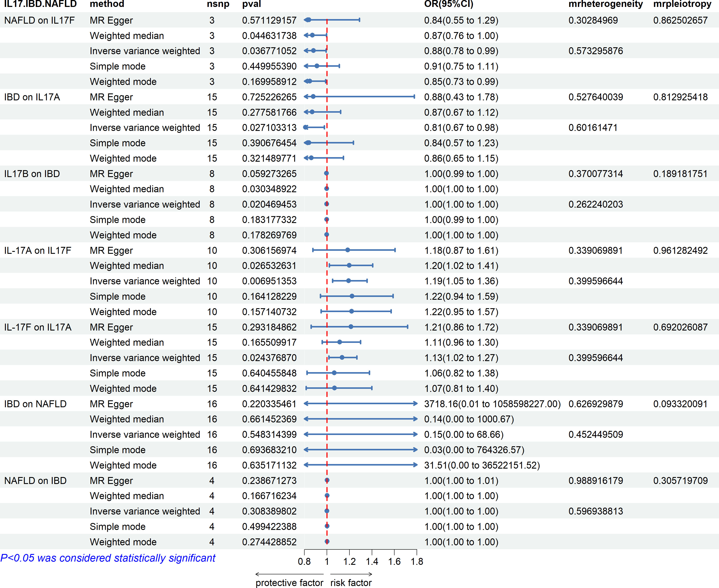This screenshot has width=719, height=588.
Task: Click p-value 0.024376870
Action: point(269,358)
